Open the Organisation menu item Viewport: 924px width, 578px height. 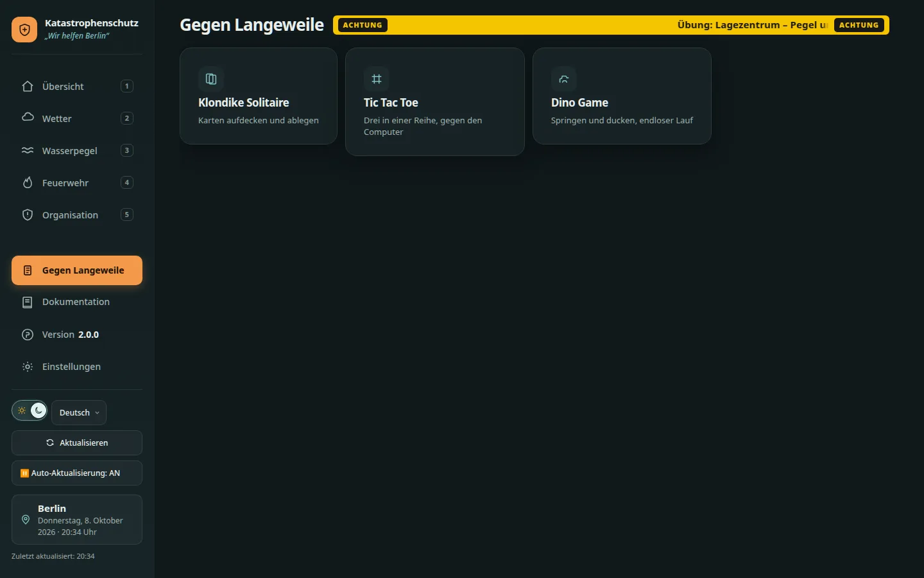[77, 215]
